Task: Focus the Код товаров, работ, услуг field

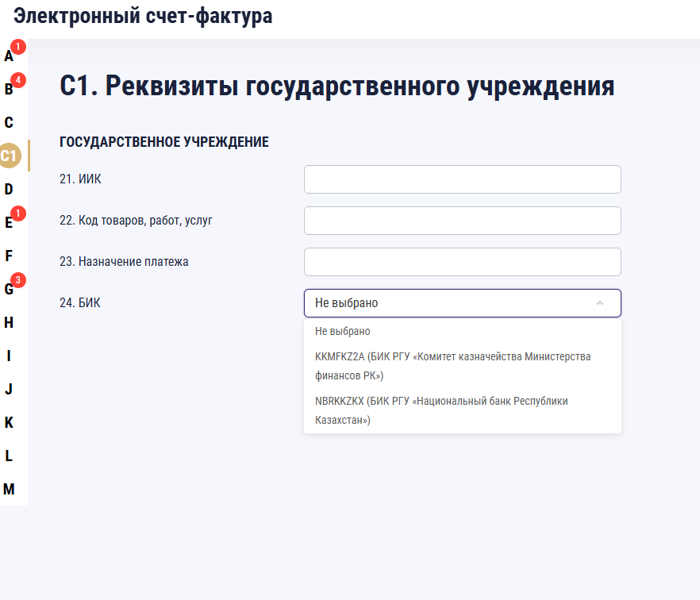Action: tap(462, 221)
